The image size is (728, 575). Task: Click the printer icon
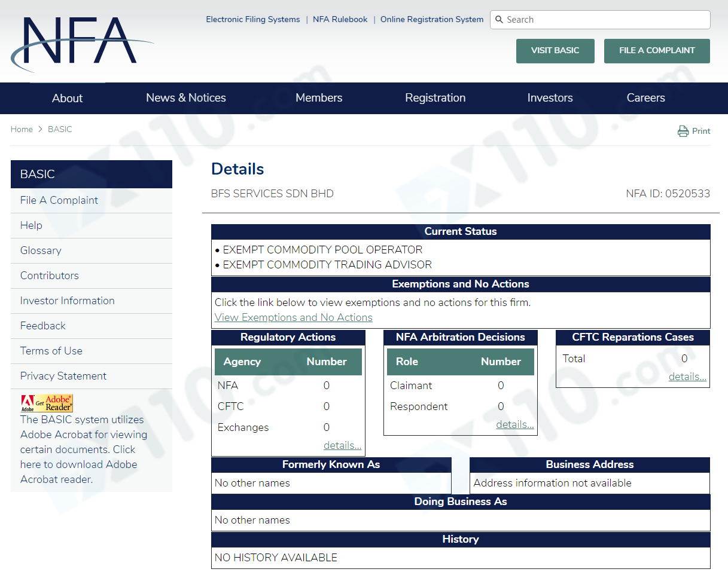(683, 131)
